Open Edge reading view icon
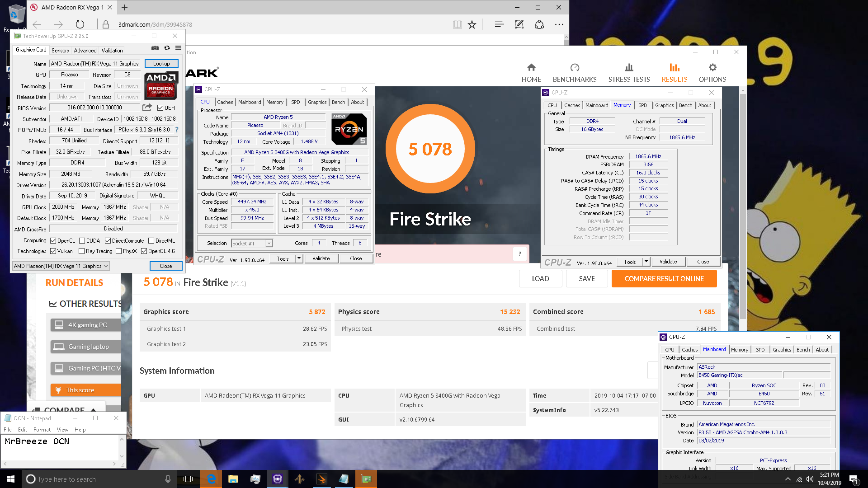 click(x=458, y=24)
